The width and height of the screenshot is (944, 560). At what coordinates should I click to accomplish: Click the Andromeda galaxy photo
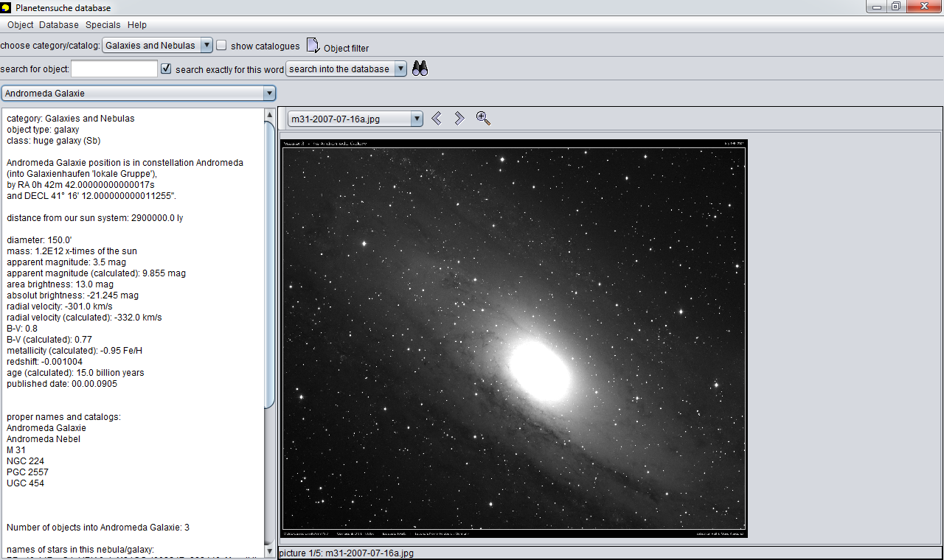[x=515, y=338]
